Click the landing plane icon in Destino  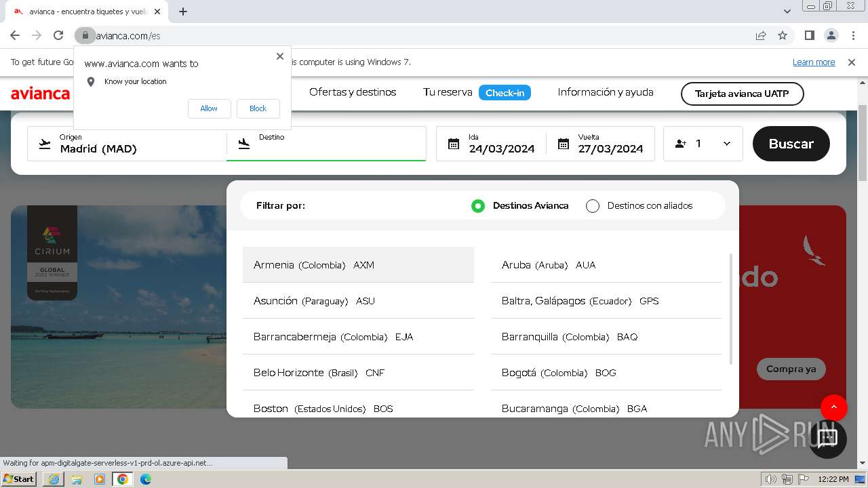tap(244, 144)
